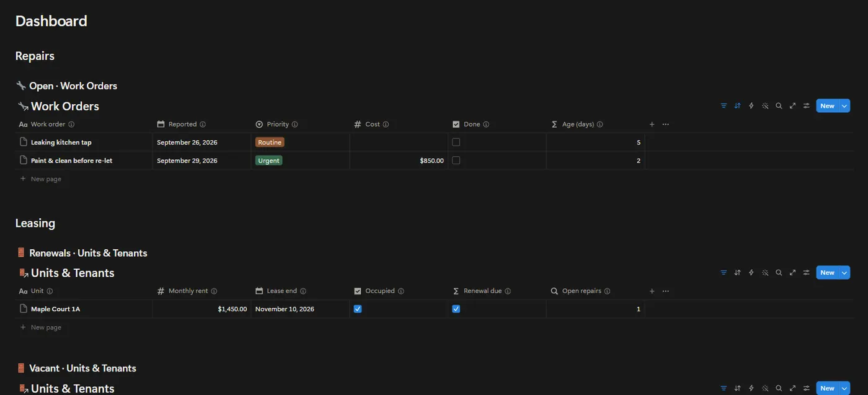Viewport: 868px width, 395px height.
Task: Open view settings sliders for Work Orders
Action: tap(806, 106)
